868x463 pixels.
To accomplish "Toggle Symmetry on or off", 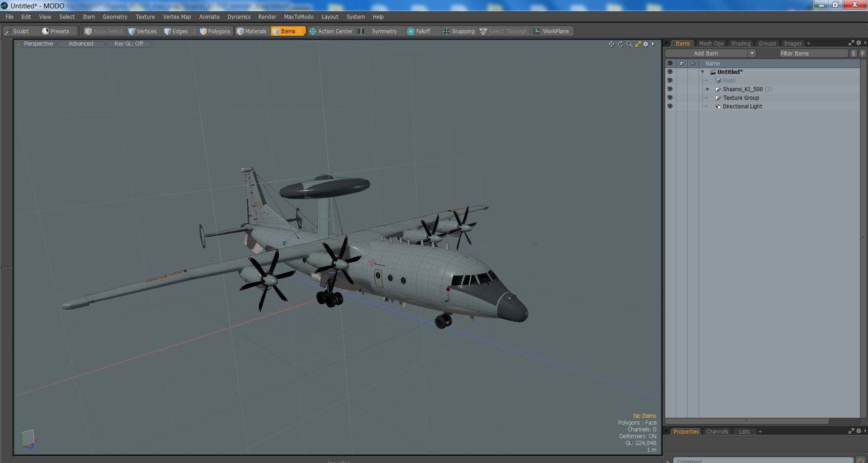I will 379,31.
